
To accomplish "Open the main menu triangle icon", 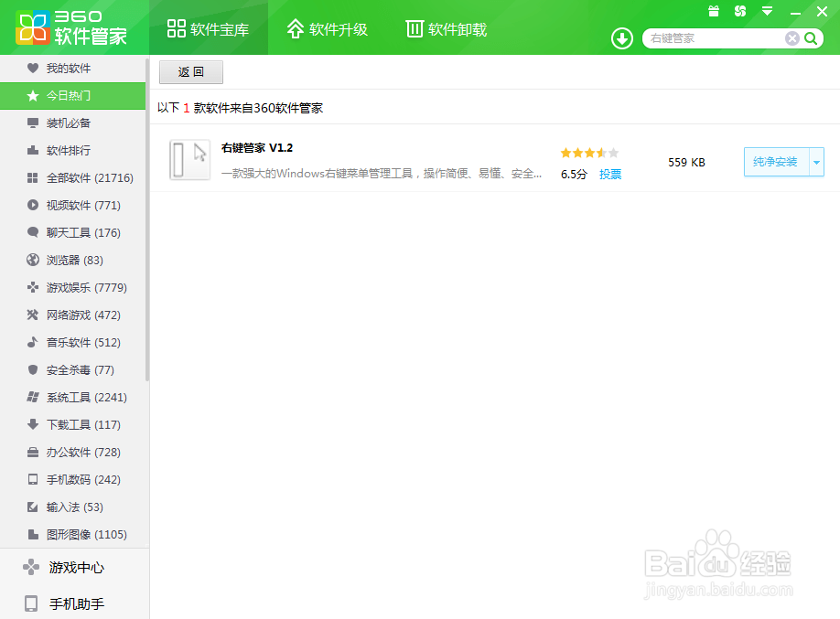I will (767, 11).
